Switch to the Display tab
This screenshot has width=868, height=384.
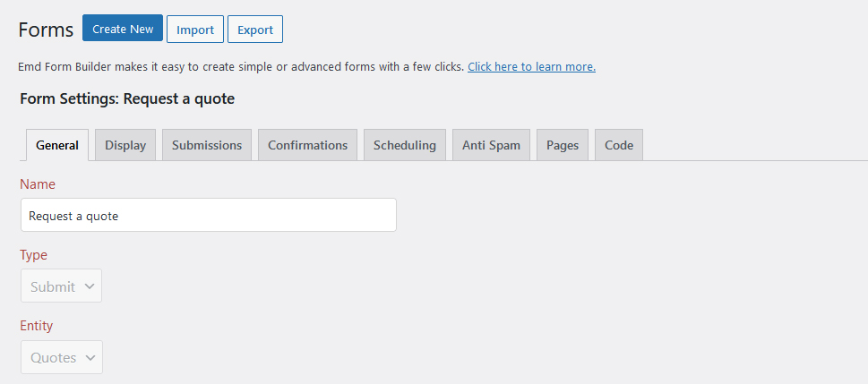click(x=125, y=145)
